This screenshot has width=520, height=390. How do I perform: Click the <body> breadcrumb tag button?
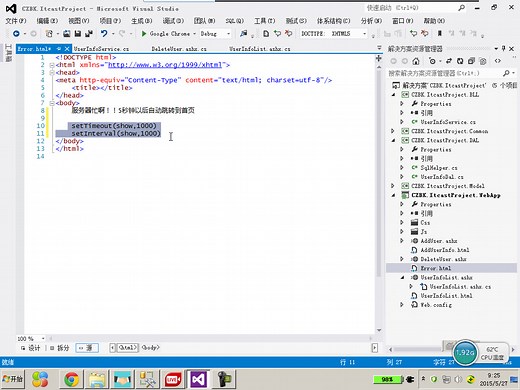151,348
